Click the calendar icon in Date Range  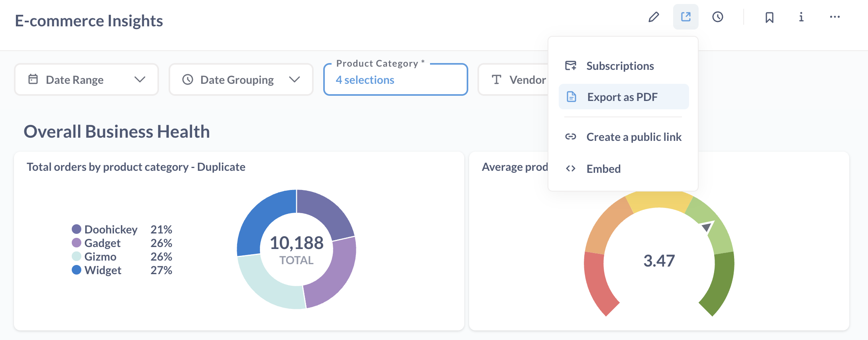tap(33, 79)
